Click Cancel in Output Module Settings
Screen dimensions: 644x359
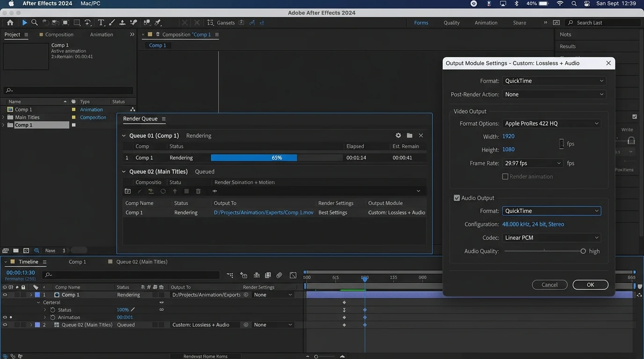pos(549,285)
